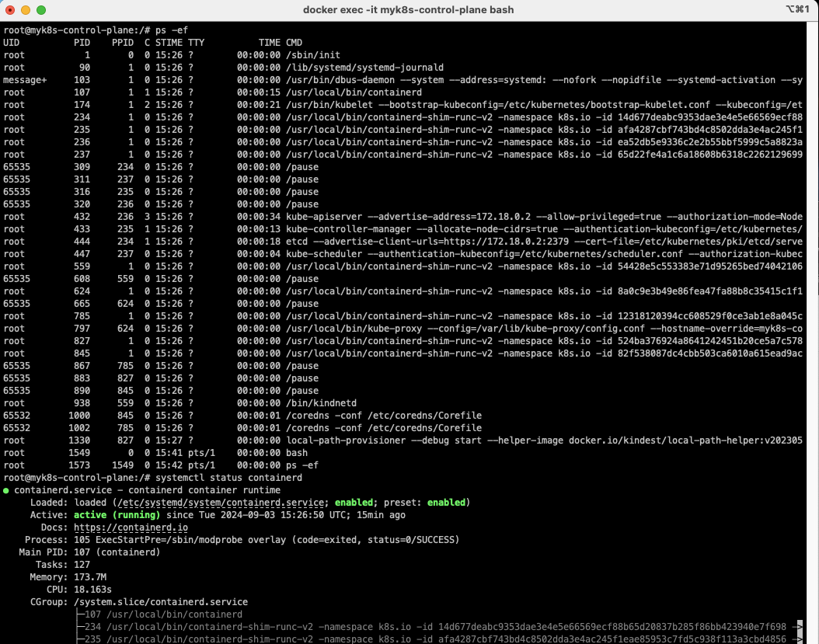
Task: Click the PID column header
Action: (82, 43)
